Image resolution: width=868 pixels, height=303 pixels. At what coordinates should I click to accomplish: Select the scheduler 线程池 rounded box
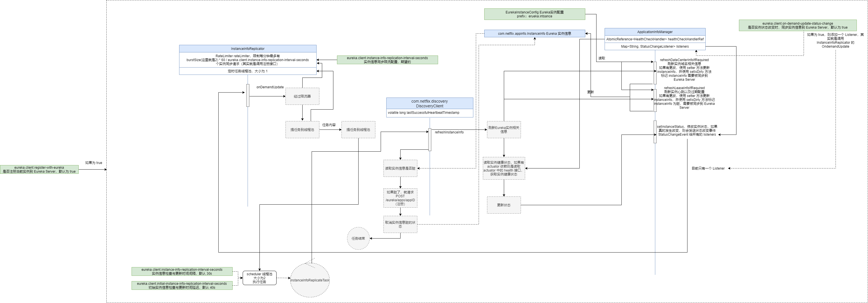click(259, 278)
